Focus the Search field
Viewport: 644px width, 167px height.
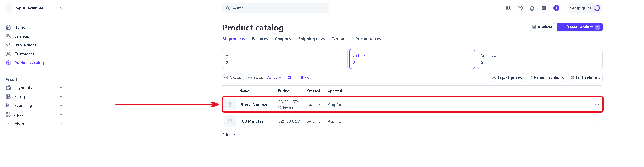tap(276, 8)
